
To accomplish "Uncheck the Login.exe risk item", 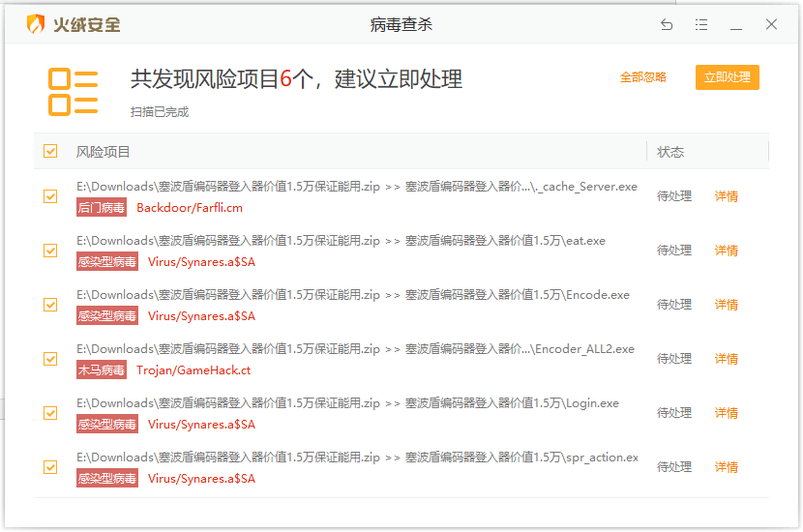I will [x=50, y=413].
